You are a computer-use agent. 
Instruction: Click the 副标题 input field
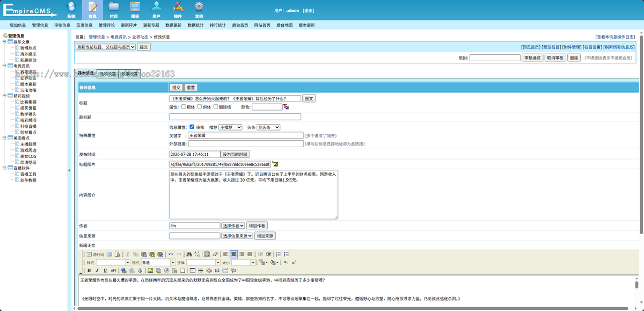235,117
